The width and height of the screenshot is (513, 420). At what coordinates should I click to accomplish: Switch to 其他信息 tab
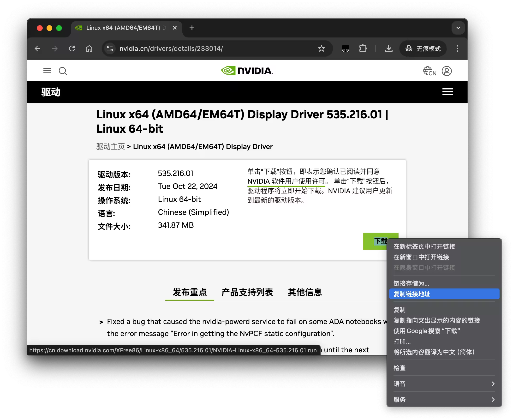coord(305,292)
